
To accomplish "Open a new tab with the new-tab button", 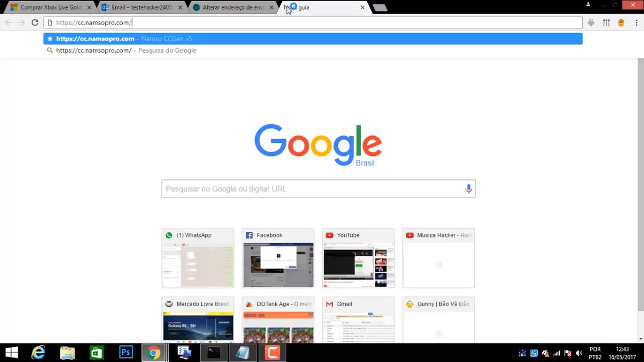I will point(380,8).
